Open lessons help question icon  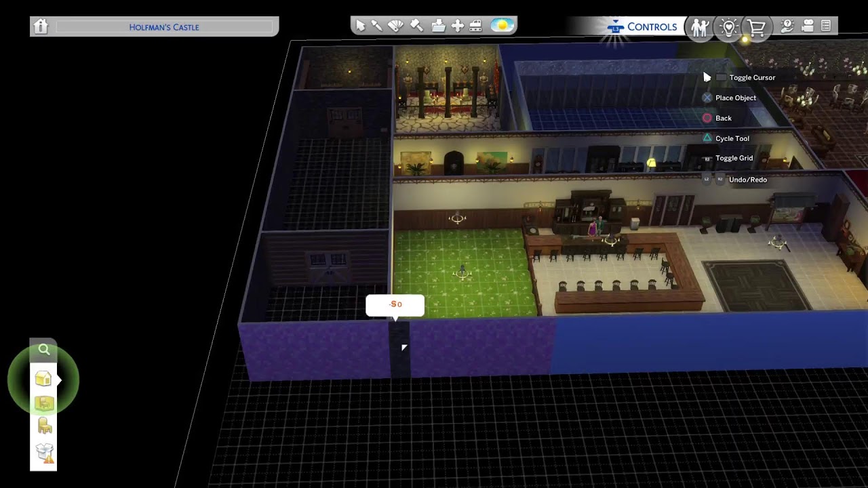coord(787,26)
